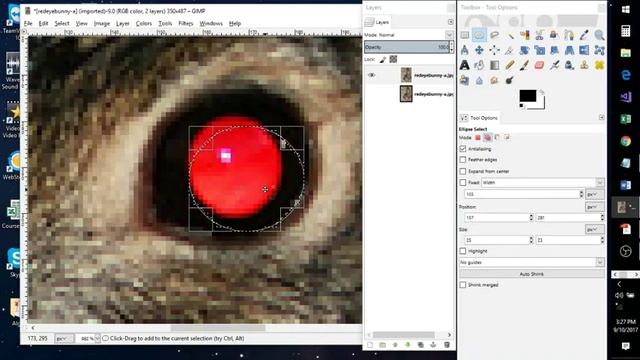
Task: Select the Scale tool
Action: (x=539, y=50)
